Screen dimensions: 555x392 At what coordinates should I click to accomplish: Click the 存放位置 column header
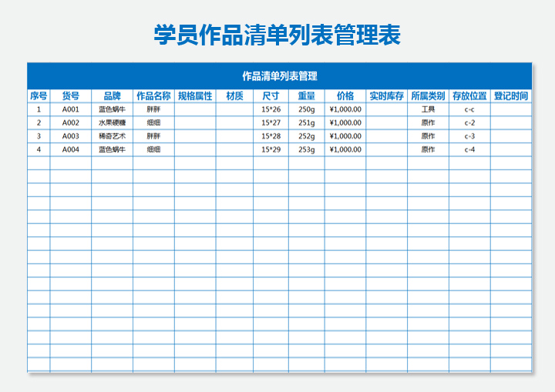[469, 95]
